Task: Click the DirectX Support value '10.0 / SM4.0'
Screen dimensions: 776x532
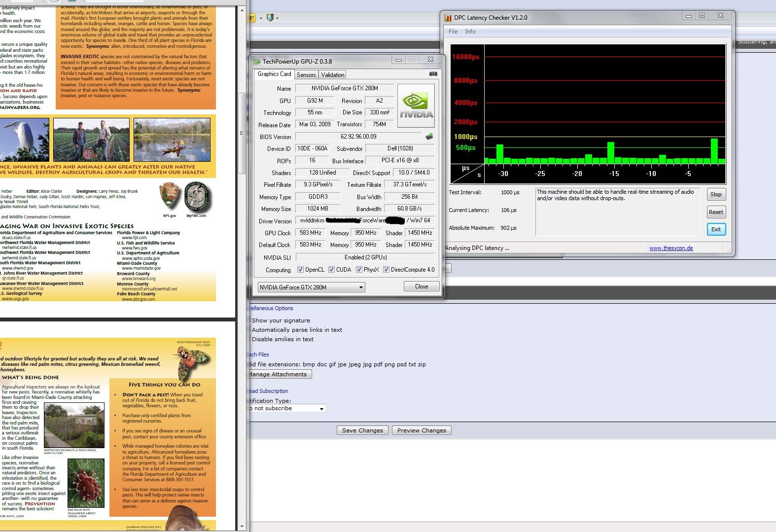Action: [414, 173]
